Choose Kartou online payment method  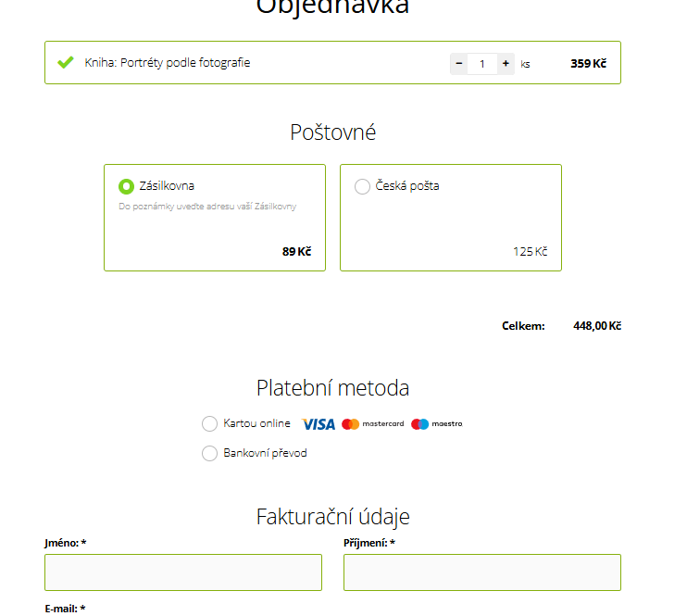[209, 424]
